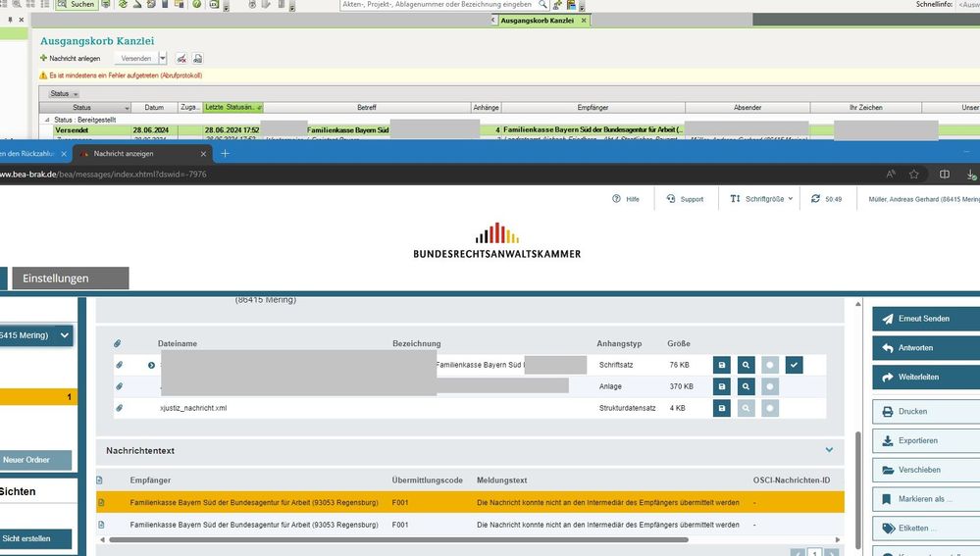Viewport: 980px width, 556px height.
Task: Click the magnifier icon in the Akten search field
Action: tap(542, 4)
